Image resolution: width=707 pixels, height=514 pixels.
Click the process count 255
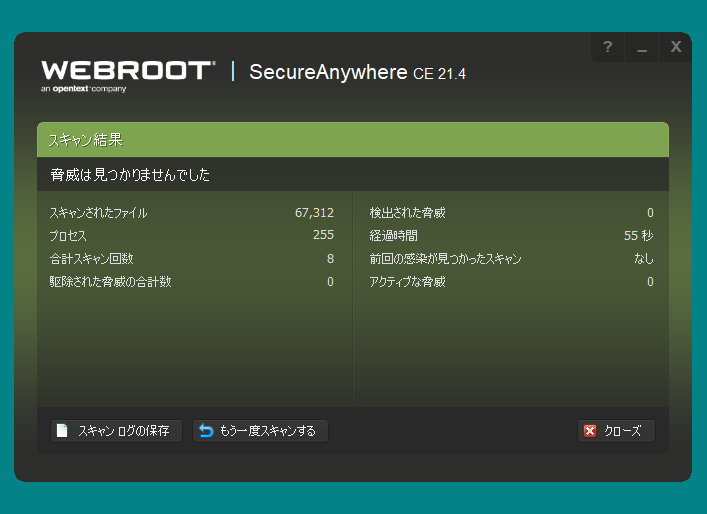[x=323, y=235]
